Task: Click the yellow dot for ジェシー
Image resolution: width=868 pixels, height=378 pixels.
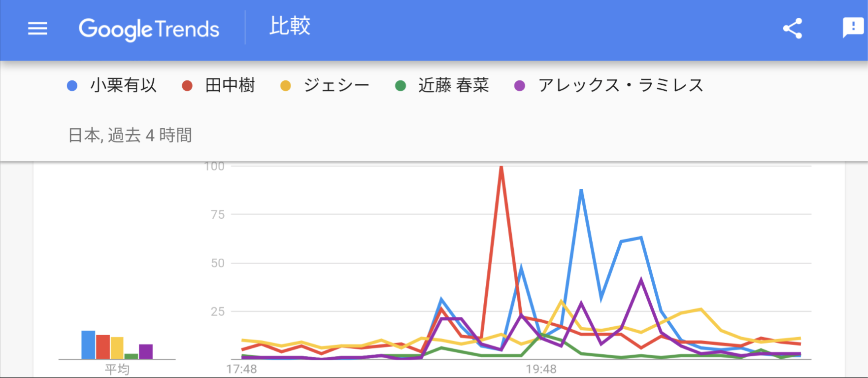Action: [x=286, y=86]
